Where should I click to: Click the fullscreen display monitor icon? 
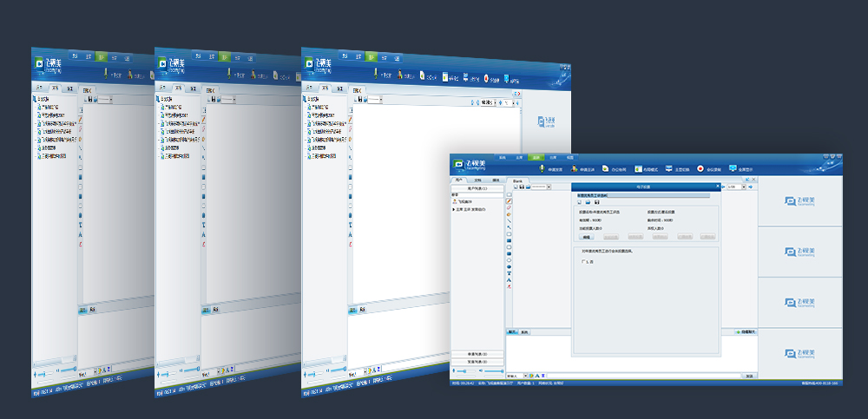(x=733, y=169)
